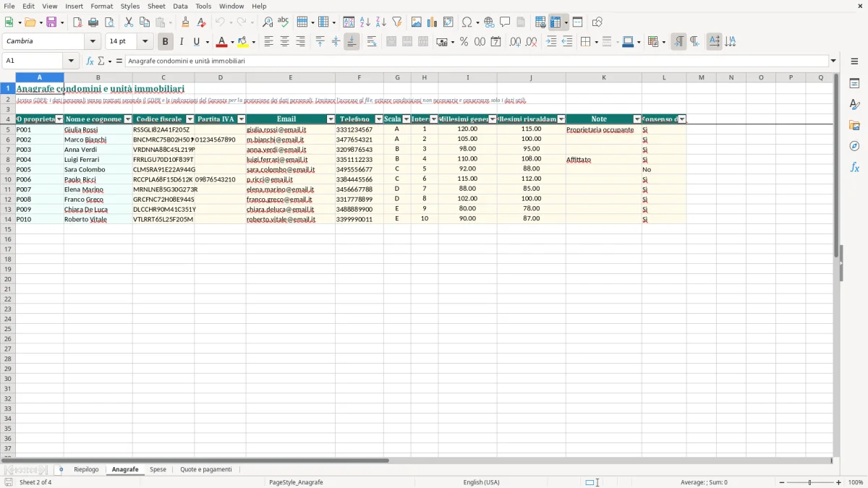Click Clear Direct Formatting icon
The height and width of the screenshot is (488, 868).
tap(201, 22)
